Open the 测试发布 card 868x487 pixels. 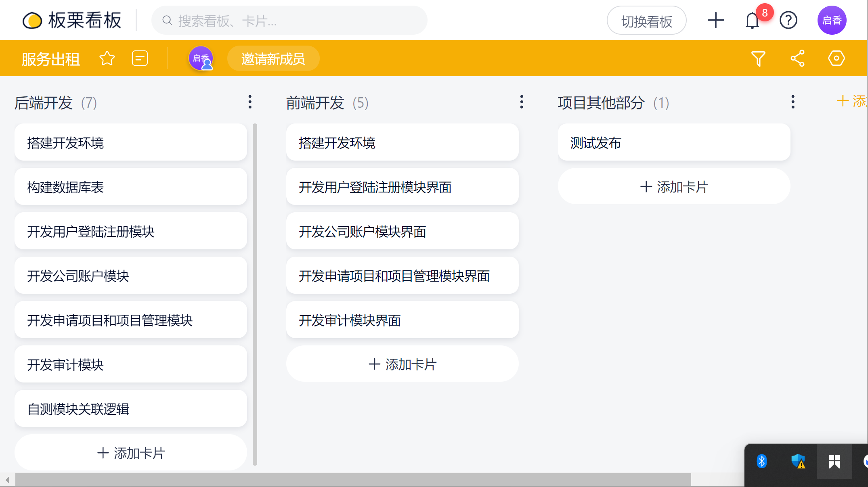point(674,142)
